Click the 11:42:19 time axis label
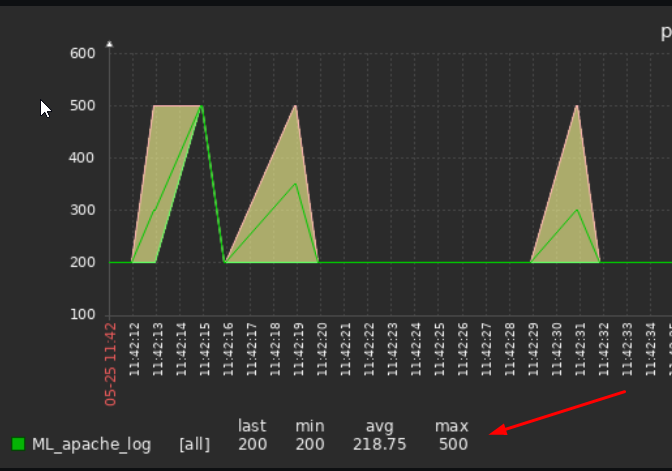Viewport: 672px width, 471px height. click(x=298, y=350)
